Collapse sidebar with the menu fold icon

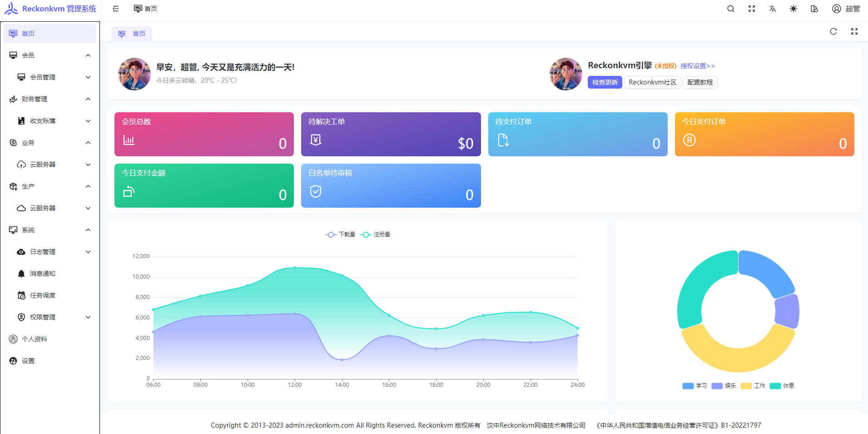pos(116,9)
